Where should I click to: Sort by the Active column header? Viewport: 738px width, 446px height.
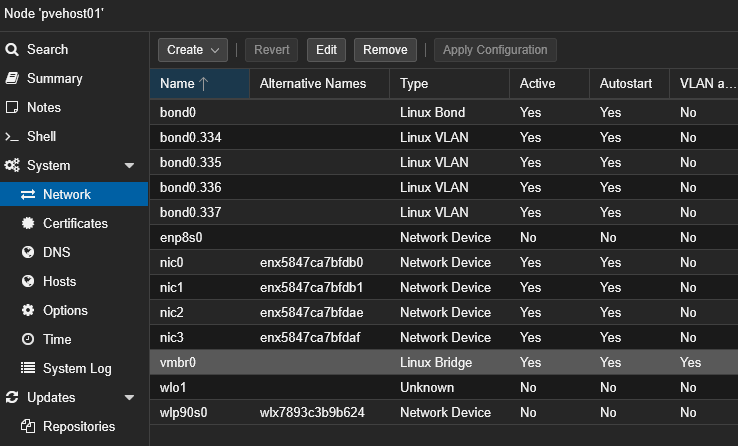(549, 84)
